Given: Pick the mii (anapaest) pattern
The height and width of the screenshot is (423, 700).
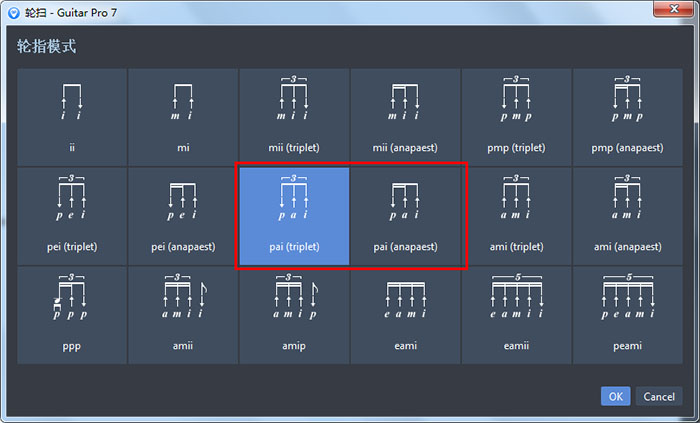Looking at the screenshot, I should coord(405,116).
